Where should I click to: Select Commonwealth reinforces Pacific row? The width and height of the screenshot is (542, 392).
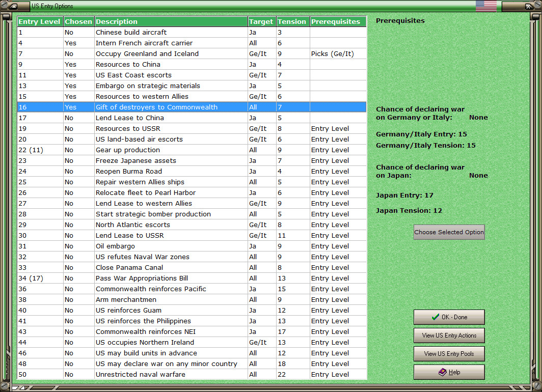[x=192, y=289]
